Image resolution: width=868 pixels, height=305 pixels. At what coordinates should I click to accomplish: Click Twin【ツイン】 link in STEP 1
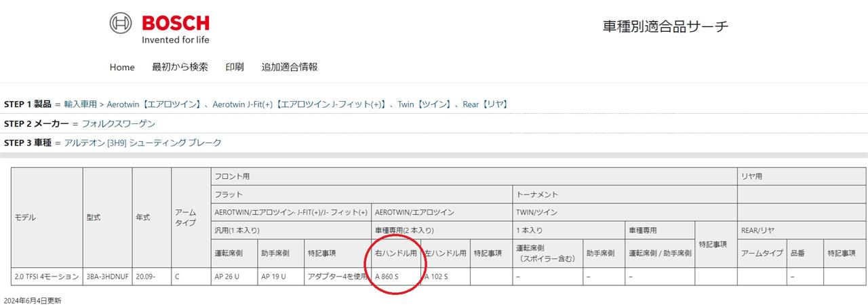(425, 104)
